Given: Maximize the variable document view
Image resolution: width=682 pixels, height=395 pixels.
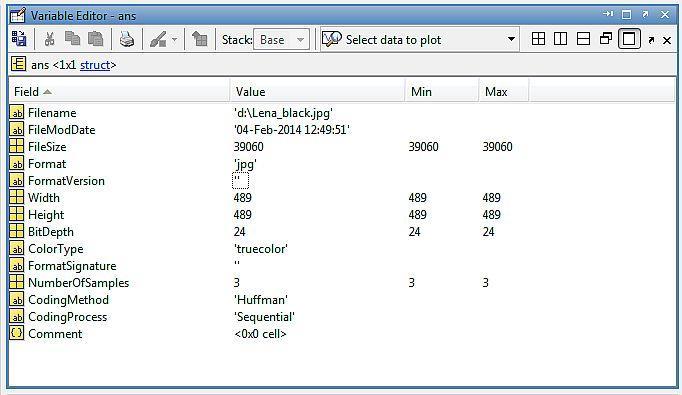Looking at the screenshot, I should (x=629, y=39).
